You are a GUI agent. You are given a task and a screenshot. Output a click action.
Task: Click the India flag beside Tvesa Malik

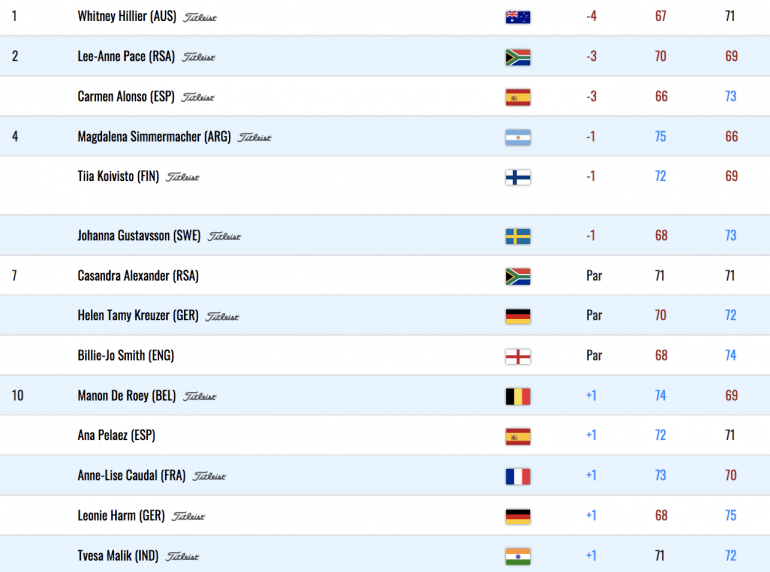(518, 556)
